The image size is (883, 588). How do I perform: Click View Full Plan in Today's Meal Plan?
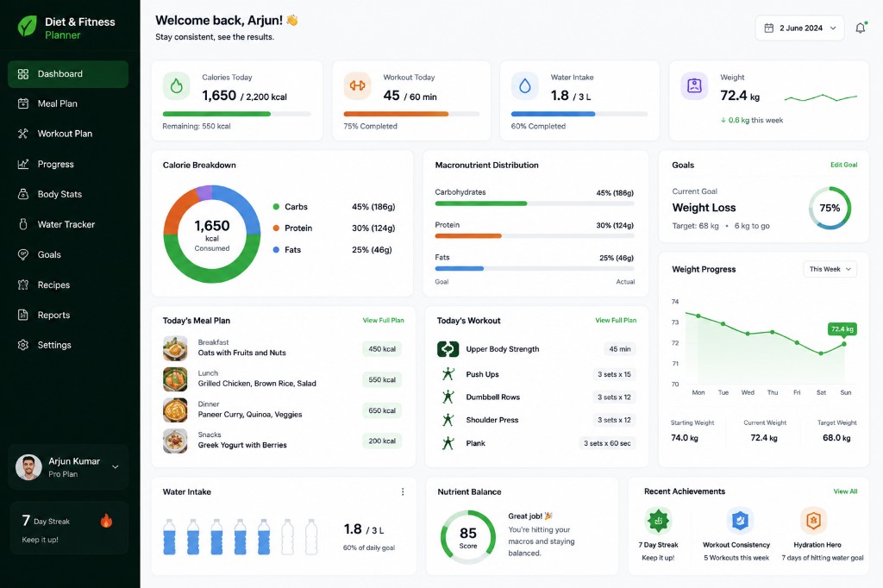coord(383,321)
